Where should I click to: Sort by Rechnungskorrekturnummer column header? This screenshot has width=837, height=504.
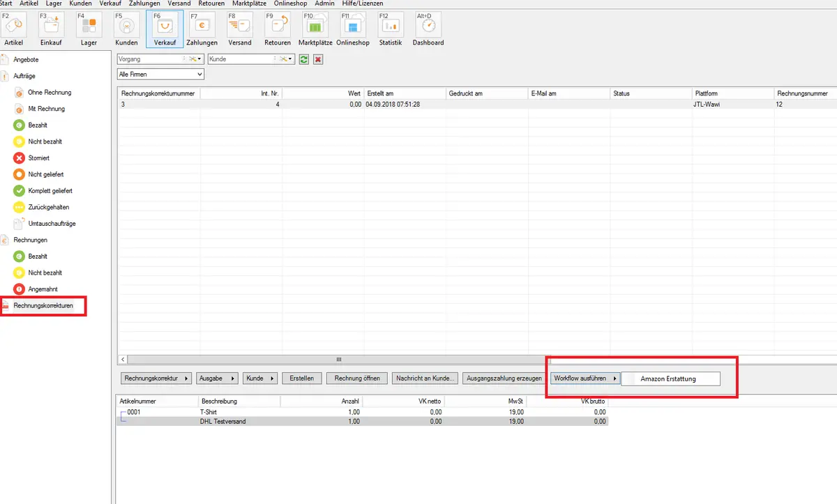[159, 93]
